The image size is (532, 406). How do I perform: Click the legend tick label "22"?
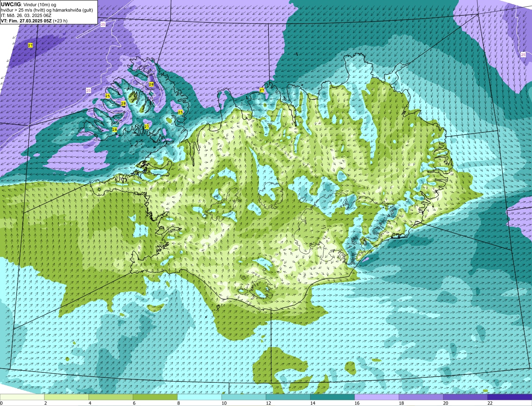click(490, 403)
